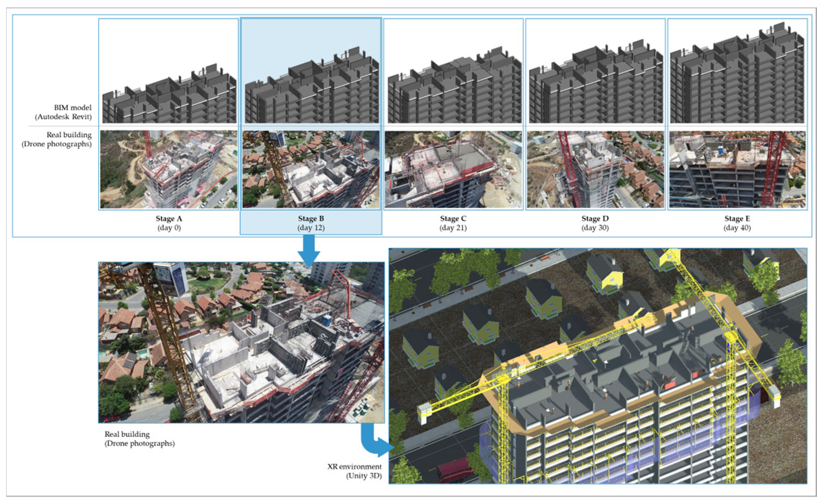Image resolution: width=822 pixels, height=504 pixels.
Task: Select the Stage A BIM model image
Action: pos(169,93)
